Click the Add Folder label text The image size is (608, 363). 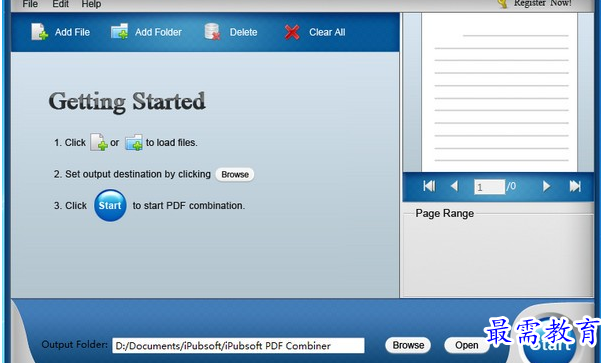pos(158,32)
